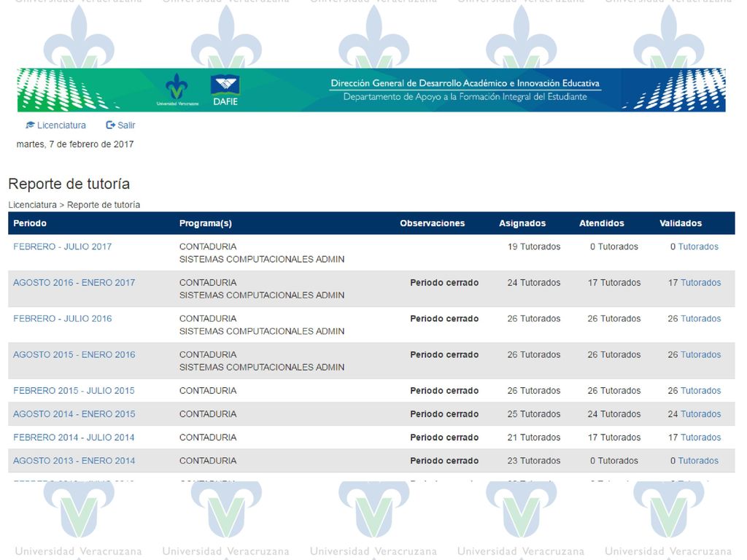Select 21 Tutorados assigned for FEBRERO 2014 - JULIO 2014
The width and height of the screenshot is (747, 560).
(534, 437)
